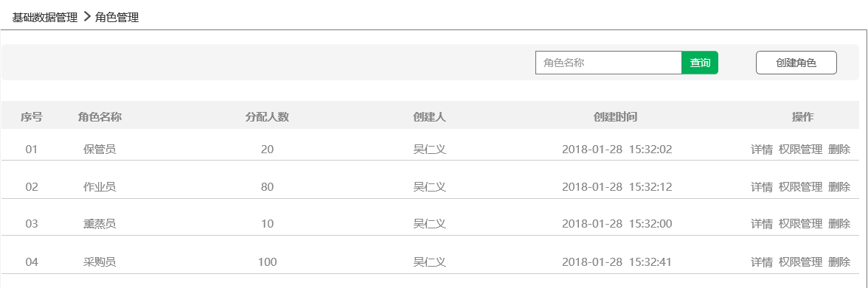Focus the 角色名称 search input field
This screenshot has height=288, width=868.
pyautogui.click(x=608, y=63)
